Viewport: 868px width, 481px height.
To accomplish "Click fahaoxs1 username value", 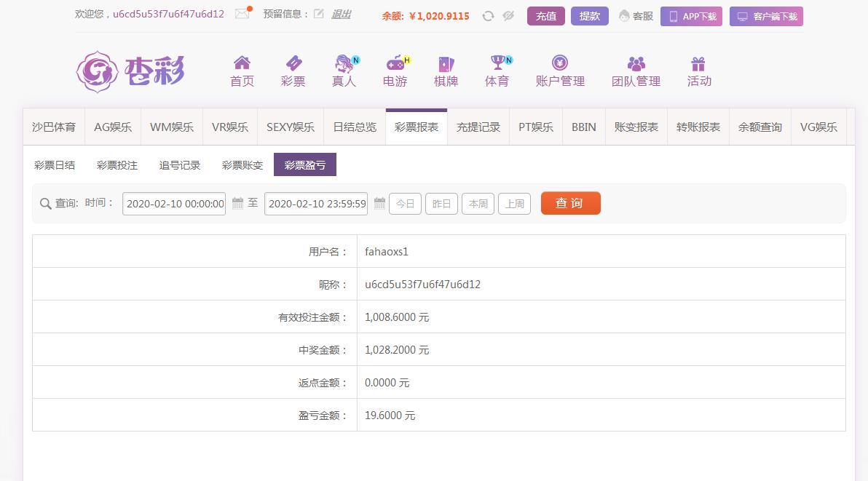I will coord(387,252).
